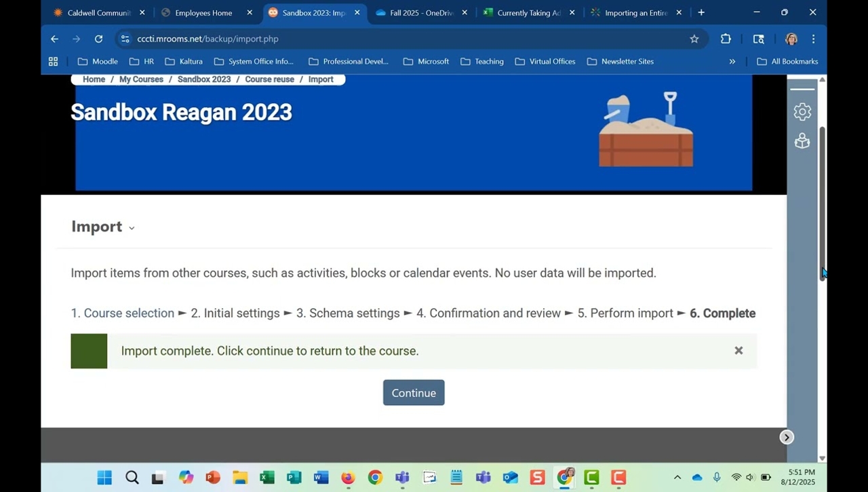Go to My Courses breadcrumb
Screen dimensions: 868x492
[x=141, y=79]
